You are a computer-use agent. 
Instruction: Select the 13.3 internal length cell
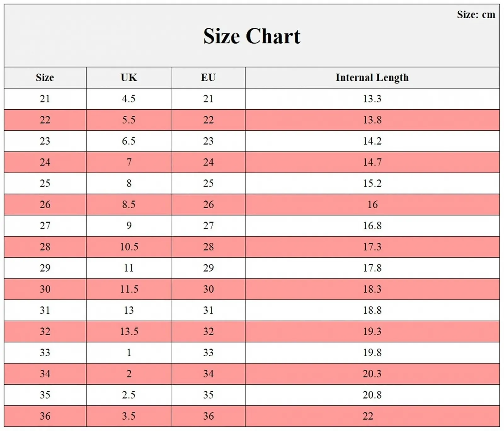click(372, 99)
